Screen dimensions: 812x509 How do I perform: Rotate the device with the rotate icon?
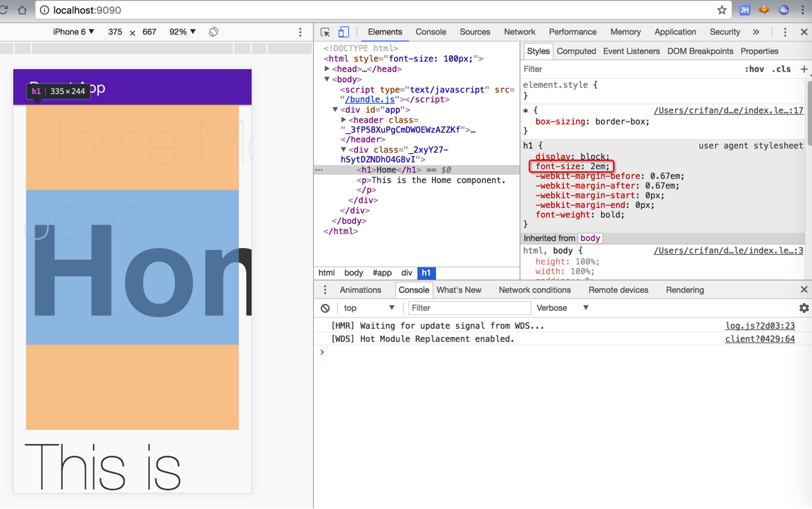214,32
